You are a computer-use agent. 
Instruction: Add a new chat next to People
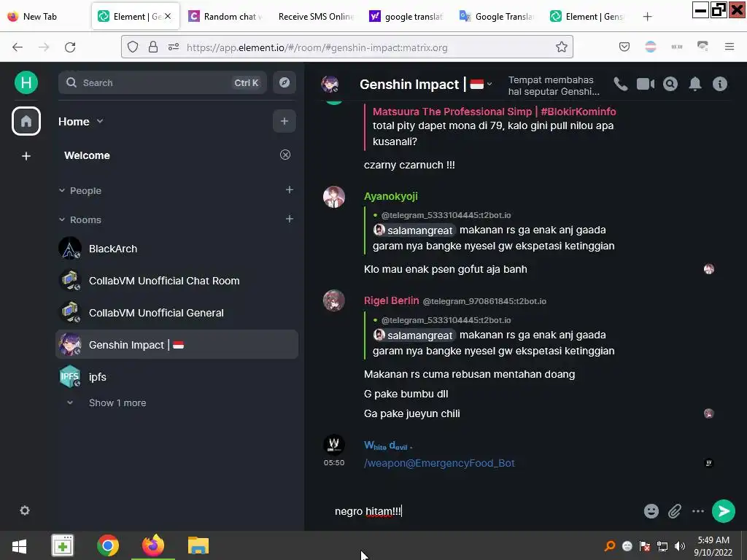[289, 190]
